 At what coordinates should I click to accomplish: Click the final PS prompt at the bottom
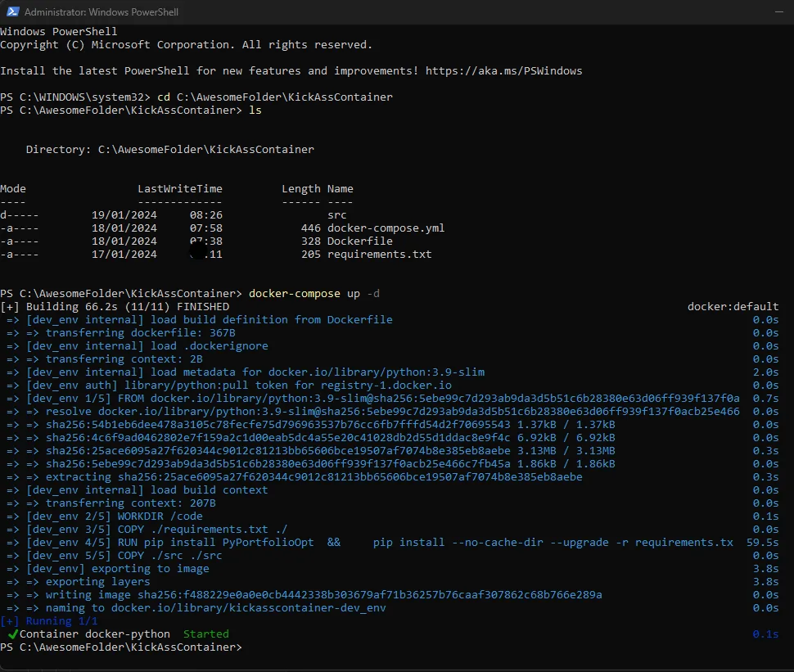123,647
